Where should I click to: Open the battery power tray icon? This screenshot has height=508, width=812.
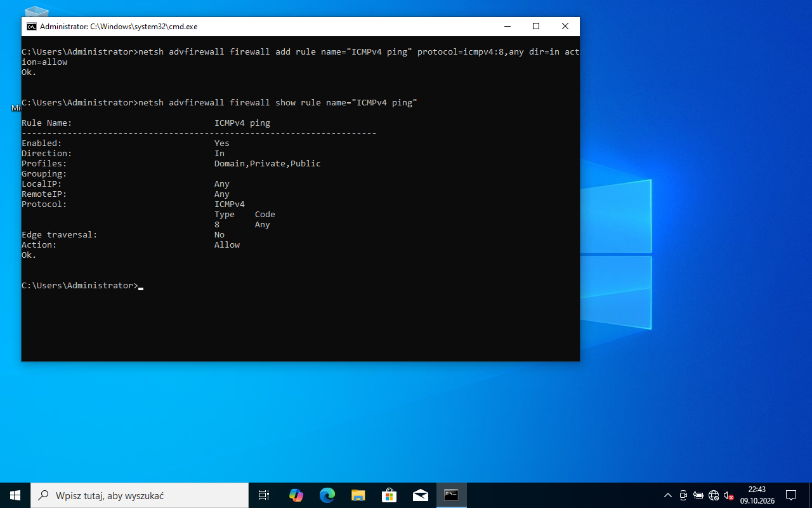(698, 495)
